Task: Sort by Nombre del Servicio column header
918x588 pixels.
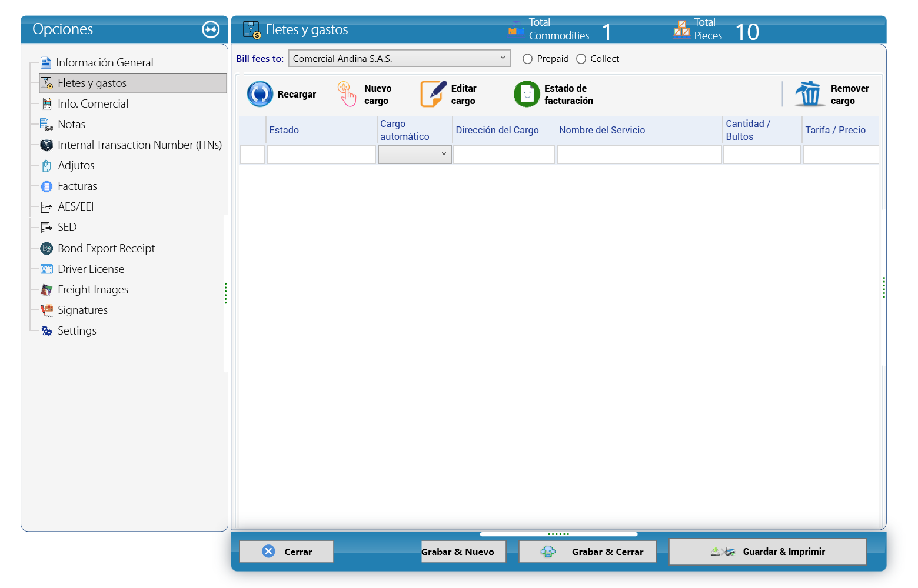Action: point(639,130)
